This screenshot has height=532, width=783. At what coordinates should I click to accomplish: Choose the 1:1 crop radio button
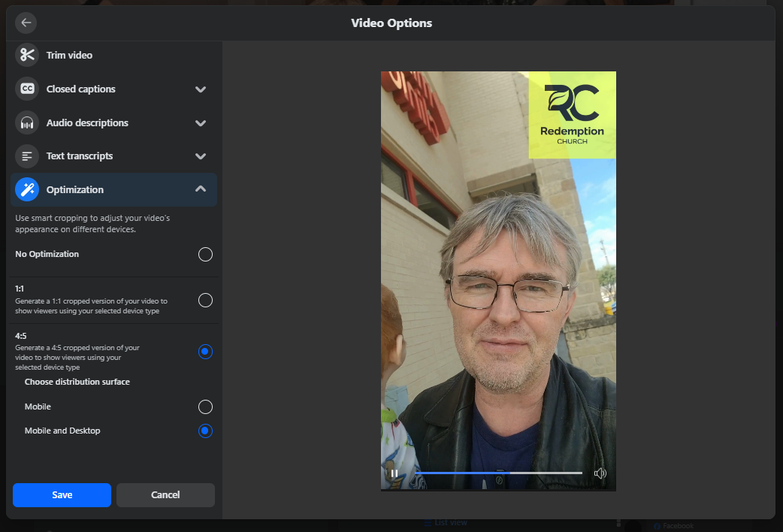point(205,301)
